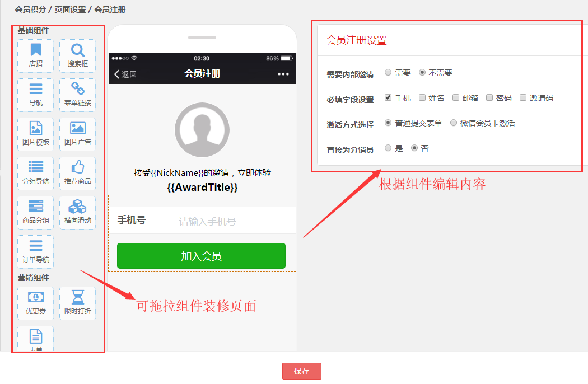Pick the 图片广告 image ad component
Viewport: 588px width, 384px height.
(78, 134)
